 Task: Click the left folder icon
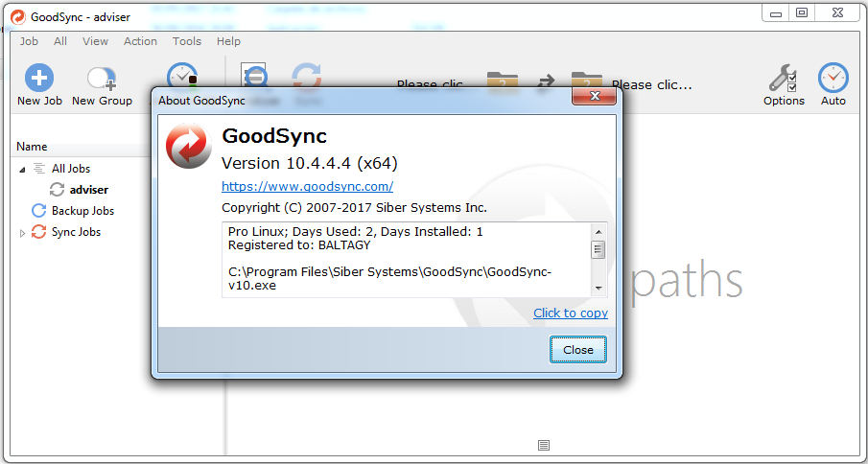502,81
